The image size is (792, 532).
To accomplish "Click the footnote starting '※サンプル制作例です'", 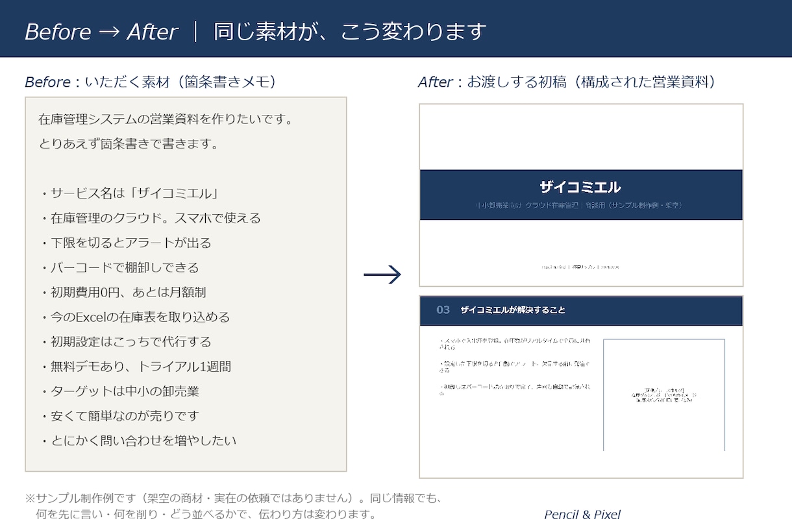I will [234, 498].
